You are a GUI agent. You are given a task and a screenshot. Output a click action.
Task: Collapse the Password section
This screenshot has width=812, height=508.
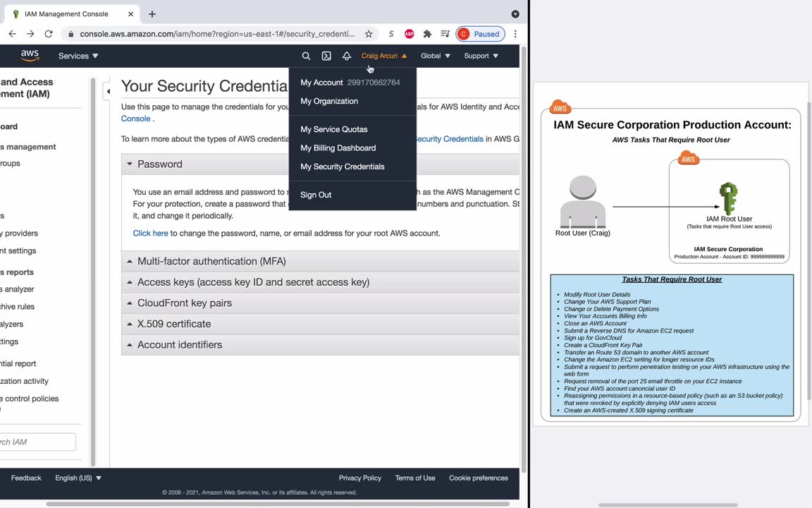320,164
